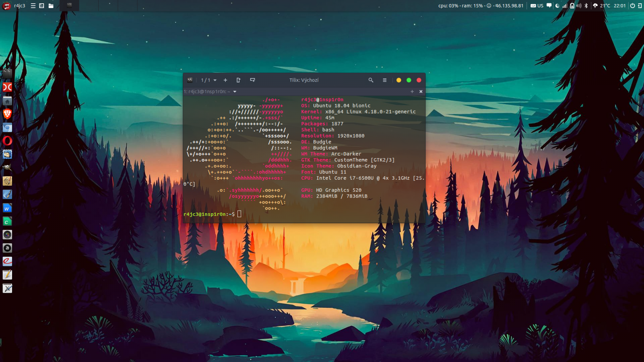
Task: Click the terminal prompt cursor
Action: [239, 214]
